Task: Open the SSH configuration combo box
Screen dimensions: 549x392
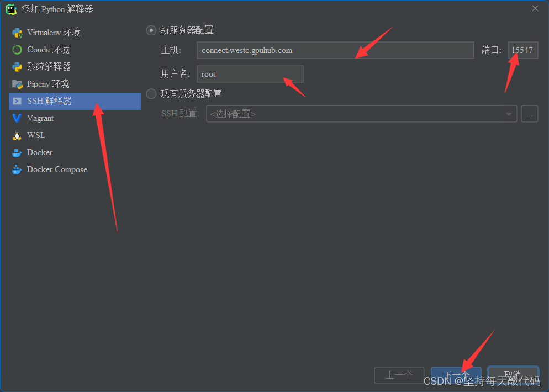Action: (x=361, y=114)
